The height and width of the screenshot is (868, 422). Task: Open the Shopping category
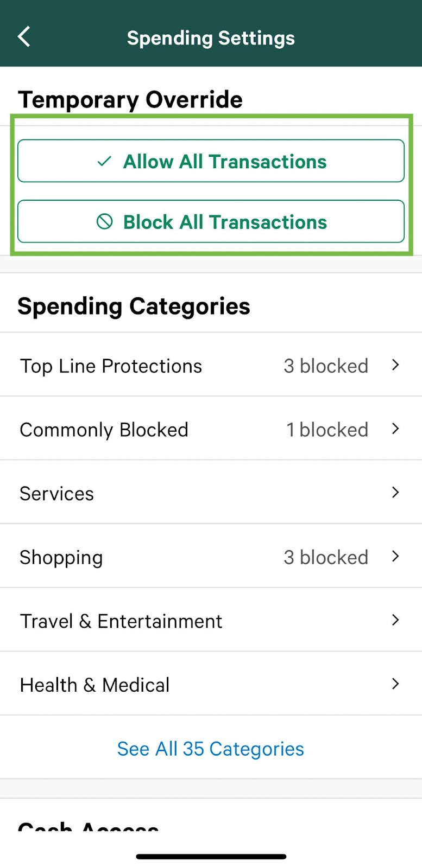tap(61, 558)
